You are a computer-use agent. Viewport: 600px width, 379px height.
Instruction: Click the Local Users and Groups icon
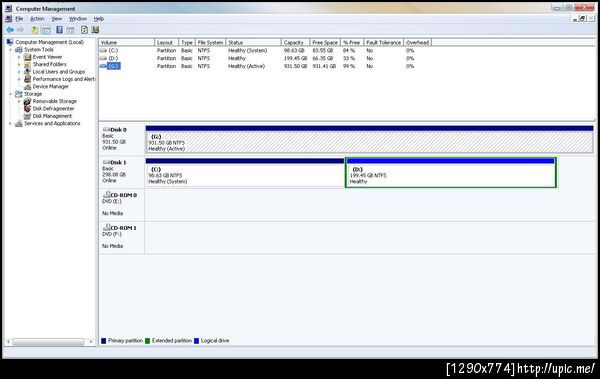point(27,72)
